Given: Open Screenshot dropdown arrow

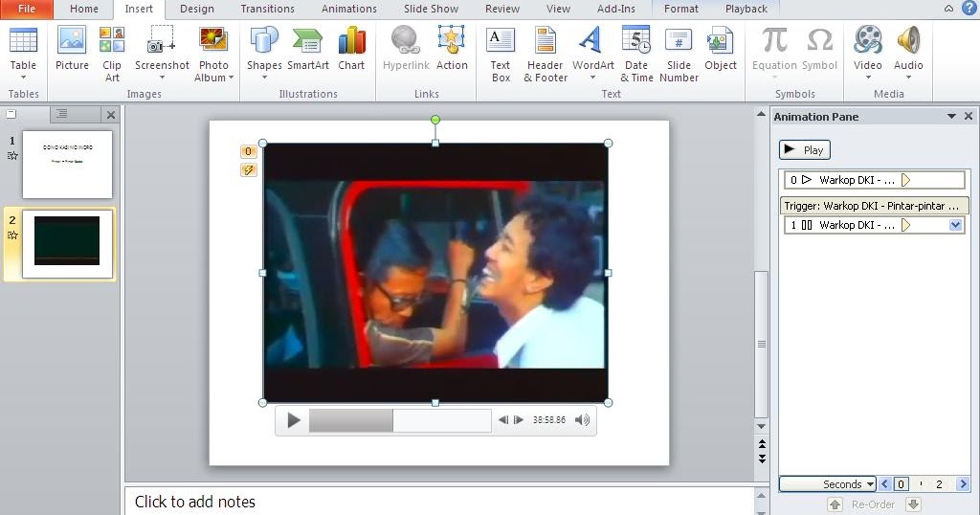Looking at the screenshot, I should tap(162, 78).
